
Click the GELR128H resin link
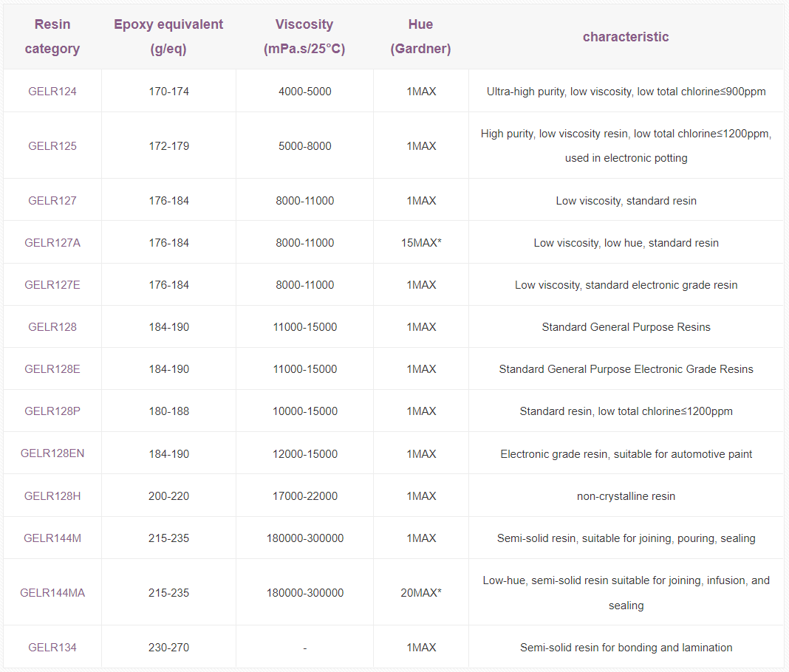[52, 496]
